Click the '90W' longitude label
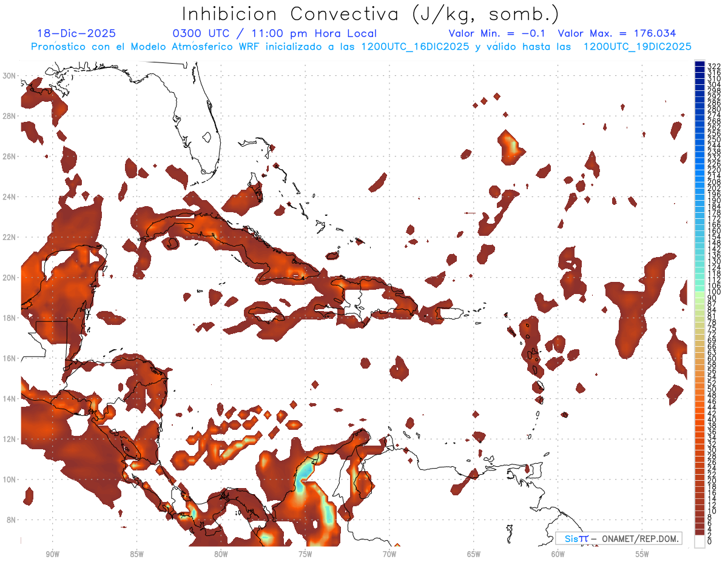Screen dimensions: 728x562 [52, 555]
